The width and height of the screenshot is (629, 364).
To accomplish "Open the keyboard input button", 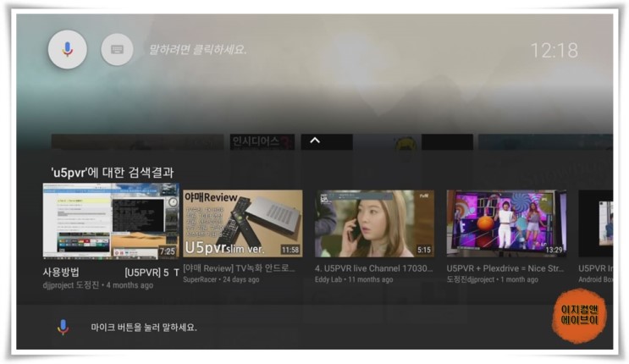I will (117, 49).
